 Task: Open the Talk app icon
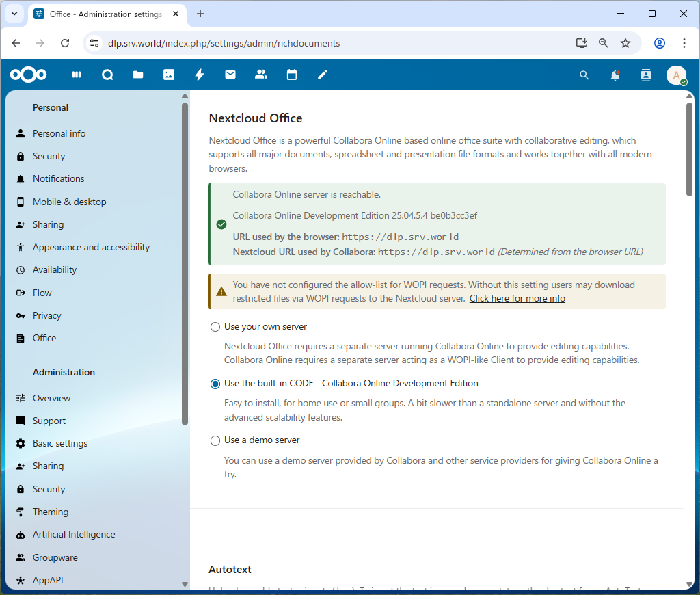click(107, 75)
